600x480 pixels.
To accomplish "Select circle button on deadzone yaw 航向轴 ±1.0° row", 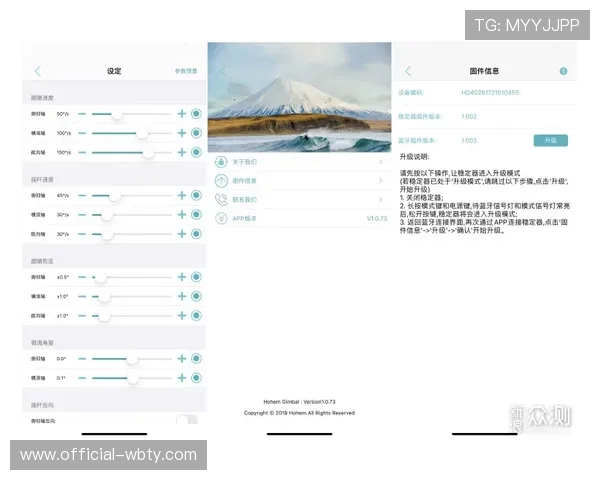I will pos(196,315).
